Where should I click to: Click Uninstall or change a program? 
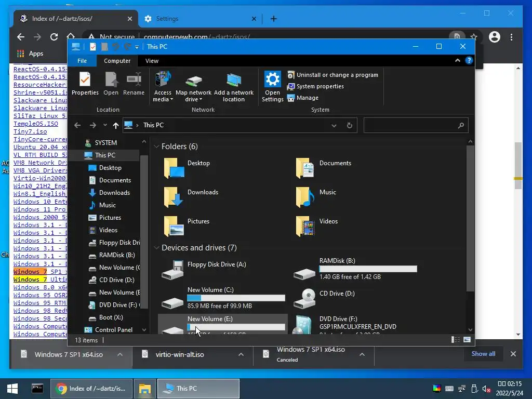coord(332,75)
